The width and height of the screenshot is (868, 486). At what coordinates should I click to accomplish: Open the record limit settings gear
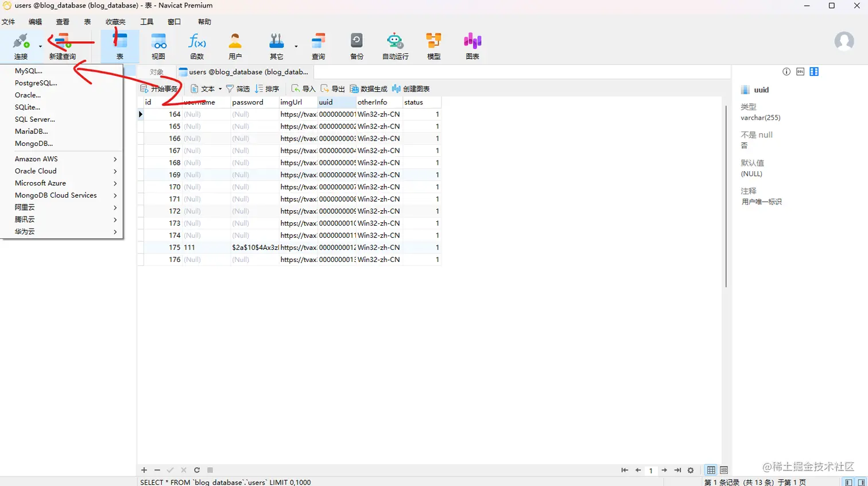(x=691, y=470)
